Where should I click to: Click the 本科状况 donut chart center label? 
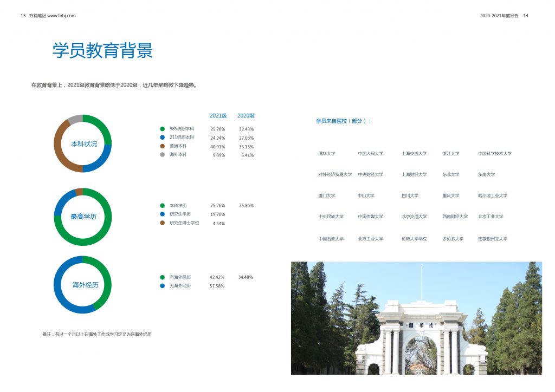[x=84, y=144]
